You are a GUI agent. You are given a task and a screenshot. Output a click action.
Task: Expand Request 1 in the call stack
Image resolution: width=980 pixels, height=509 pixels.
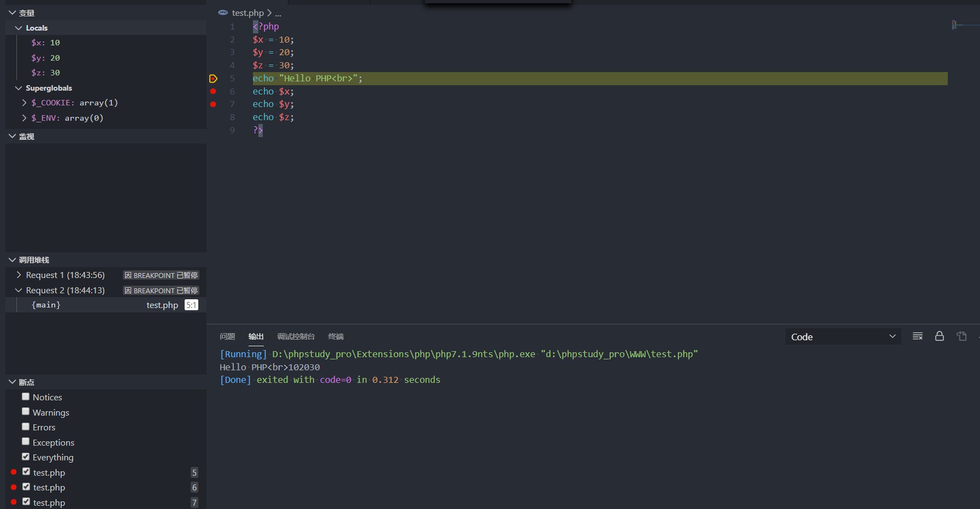coord(19,275)
